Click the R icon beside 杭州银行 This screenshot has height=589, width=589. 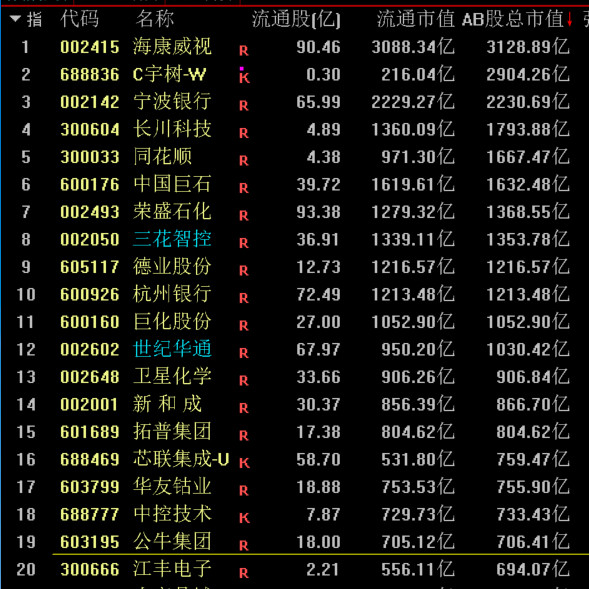click(x=244, y=298)
